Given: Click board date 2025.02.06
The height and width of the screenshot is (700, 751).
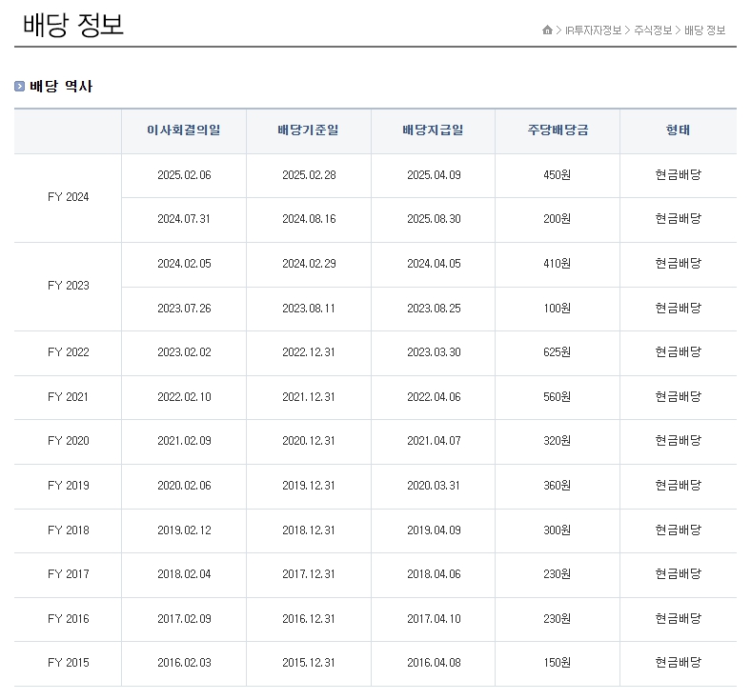Looking at the screenshot, I should click(184, 175).
